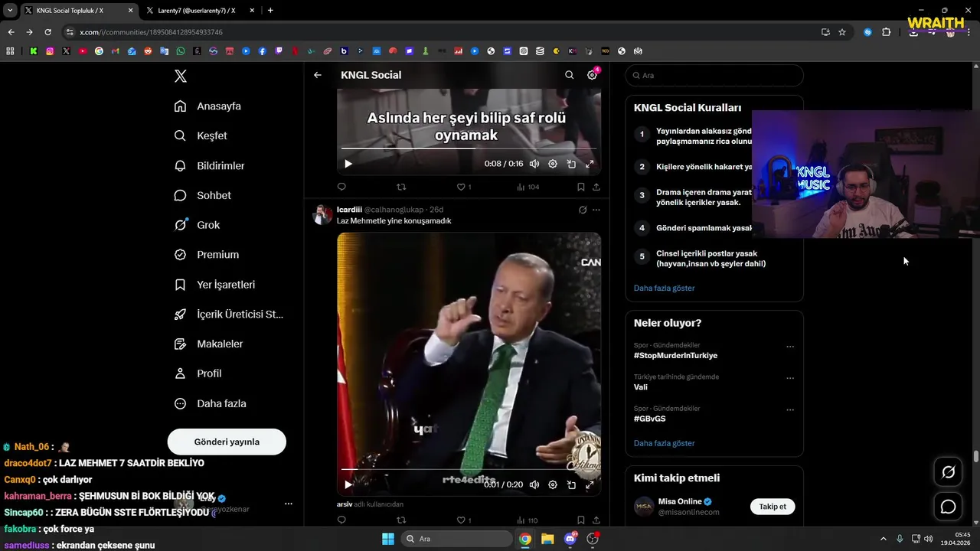Viewport: 980px width, 551px height.
Task: Open community settings gear icon
Action: pyautogui.click(x=592, y=75)
